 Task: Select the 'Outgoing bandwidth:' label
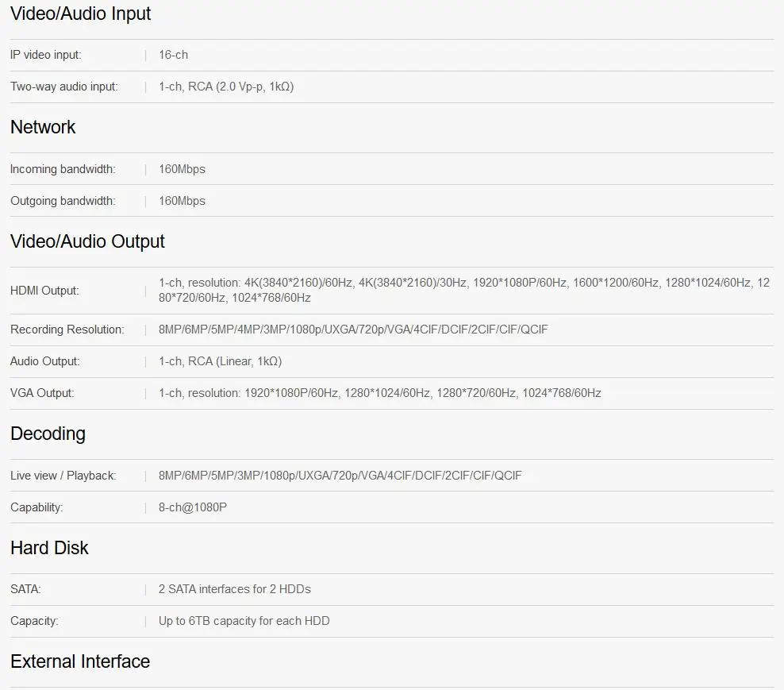click(63, 201)
